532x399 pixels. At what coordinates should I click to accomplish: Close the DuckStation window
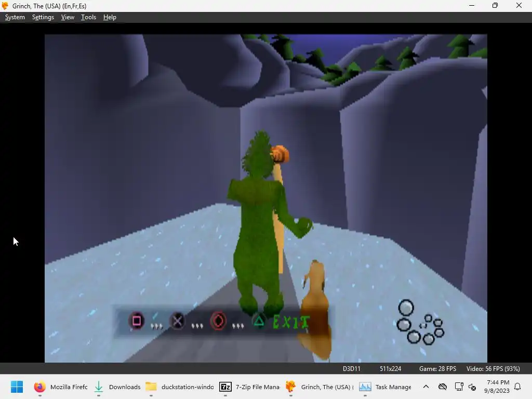tap(519, 6)
